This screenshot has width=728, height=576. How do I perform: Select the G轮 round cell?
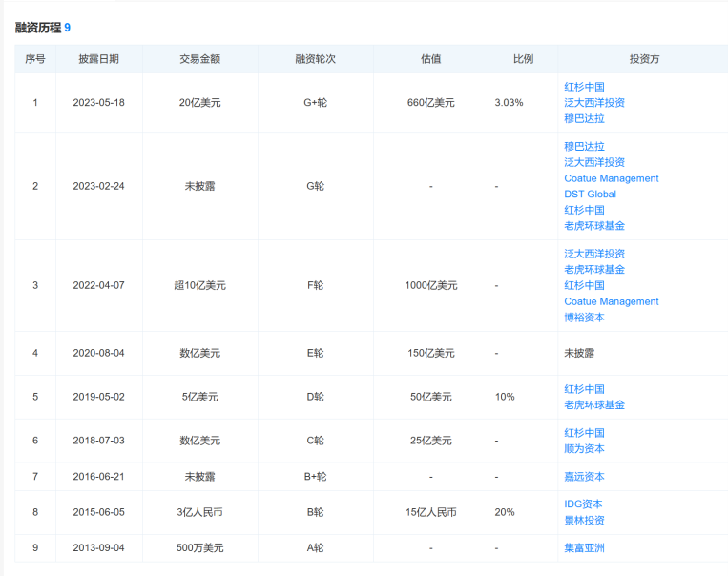tap(315, 186)
